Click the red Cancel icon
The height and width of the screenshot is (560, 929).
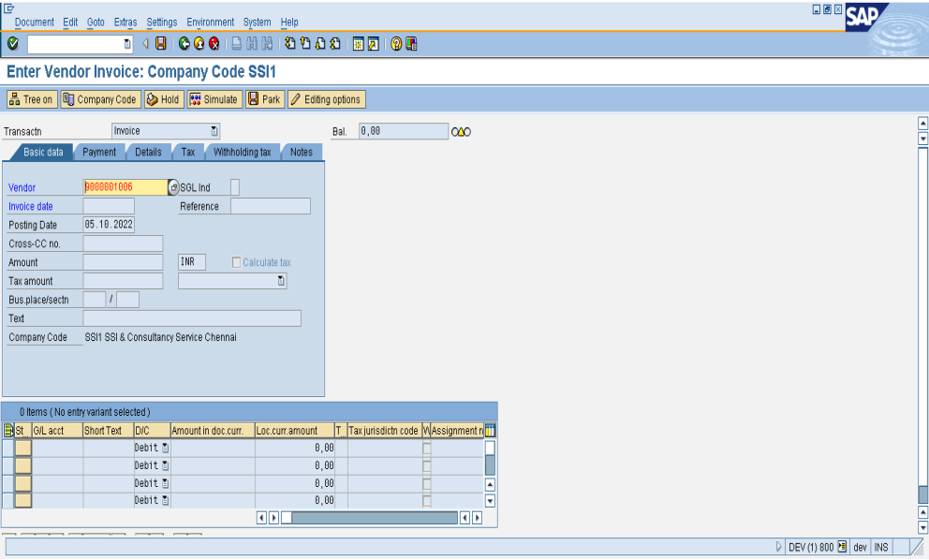(x=214, y=44)
